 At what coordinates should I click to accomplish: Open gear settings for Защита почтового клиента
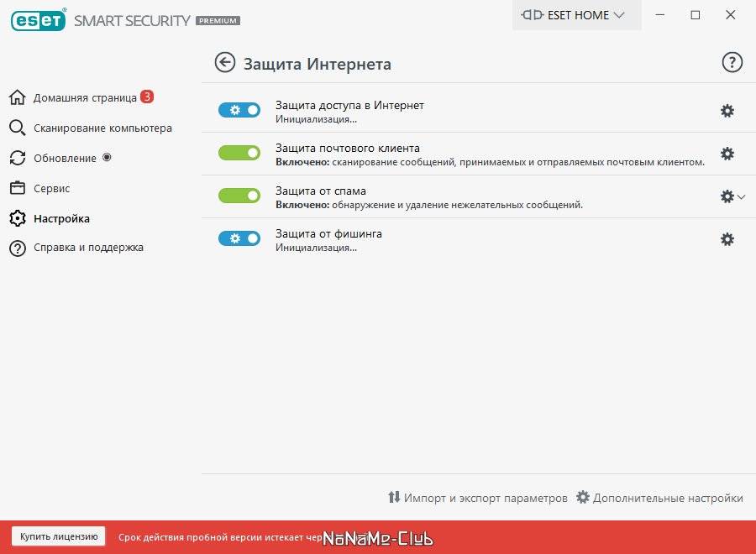(727, 154)
